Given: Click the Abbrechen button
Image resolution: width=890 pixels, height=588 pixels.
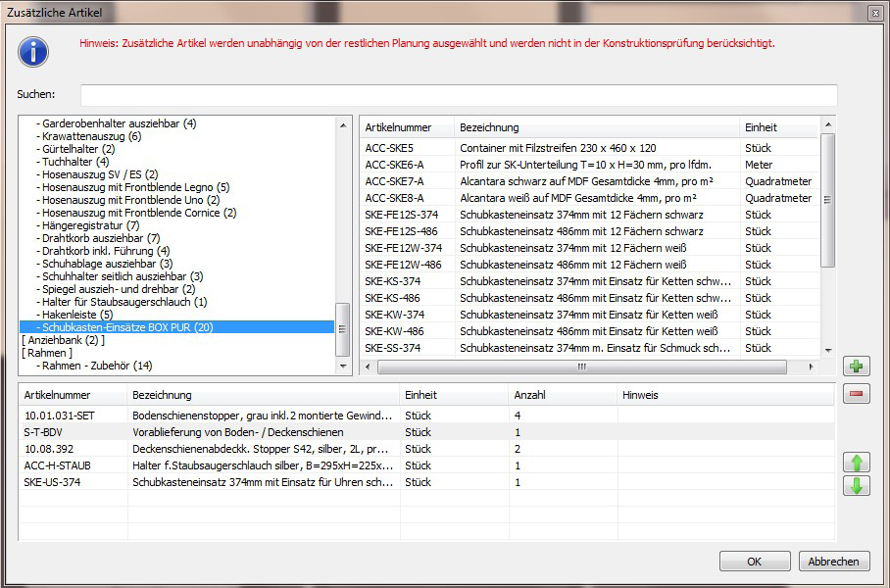Looking at the screenshot, I should click(x=834, y=562).
